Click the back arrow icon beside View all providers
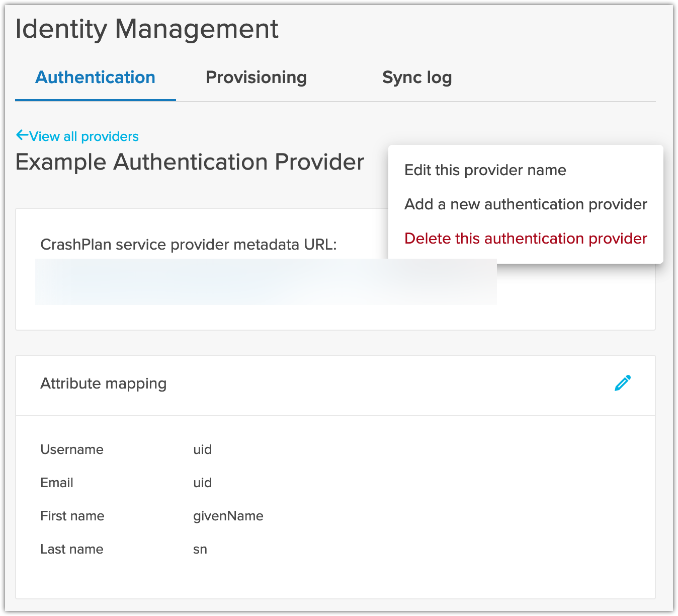This screenshot has width=678, height=616. click(22, 135)
